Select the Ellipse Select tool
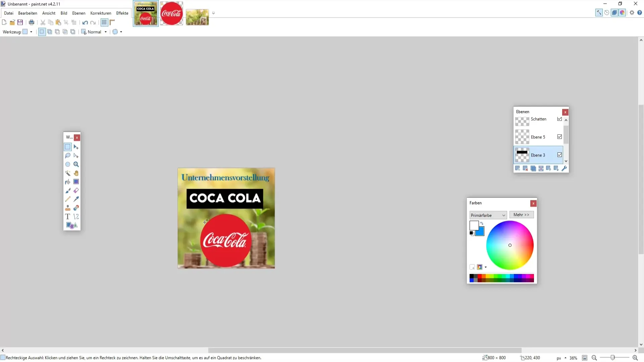 pos(68,164)
